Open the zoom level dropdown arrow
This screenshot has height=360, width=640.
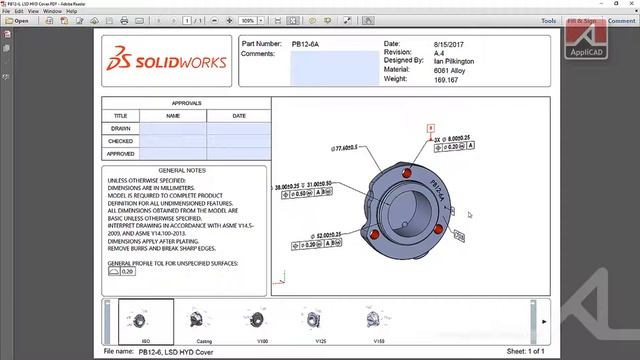pos(261,20)
